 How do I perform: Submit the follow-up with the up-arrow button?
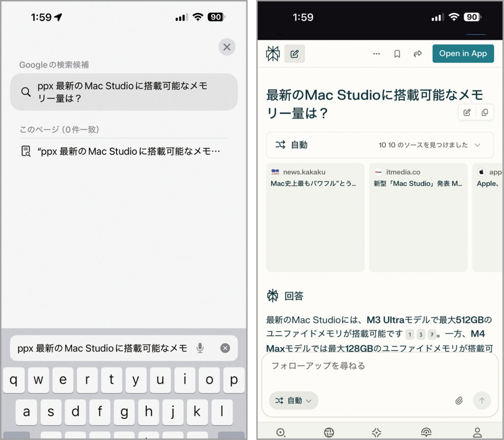click(x=482, y=401)
